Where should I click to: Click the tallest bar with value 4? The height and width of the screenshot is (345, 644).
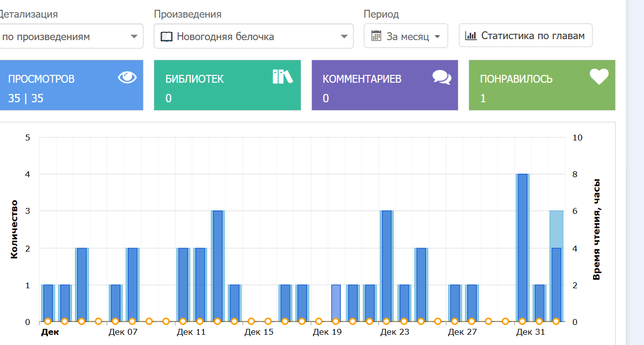(x=523, y=245)
